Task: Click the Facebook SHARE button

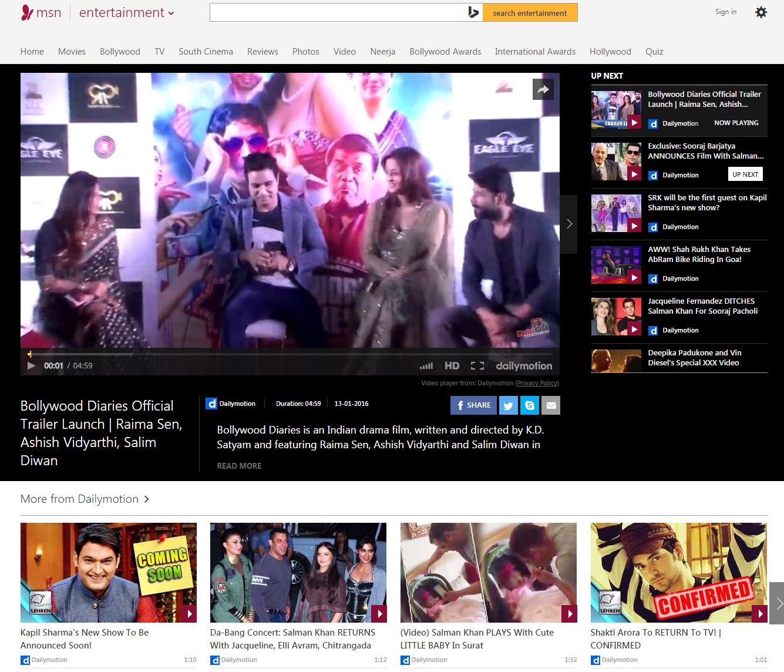Action: pyautogui.click(x=473, y=405)
